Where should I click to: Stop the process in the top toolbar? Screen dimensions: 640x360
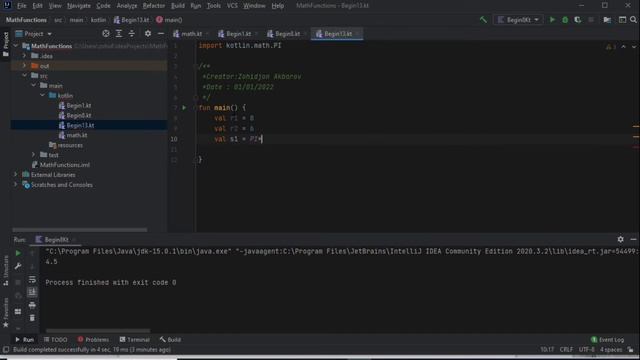(x=591, y=20)
